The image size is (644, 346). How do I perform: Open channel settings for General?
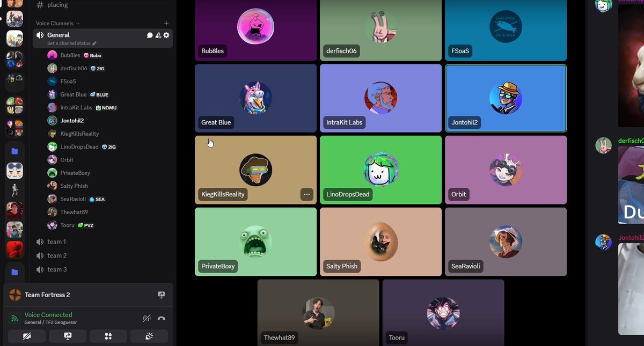click(x=166, y=35)
